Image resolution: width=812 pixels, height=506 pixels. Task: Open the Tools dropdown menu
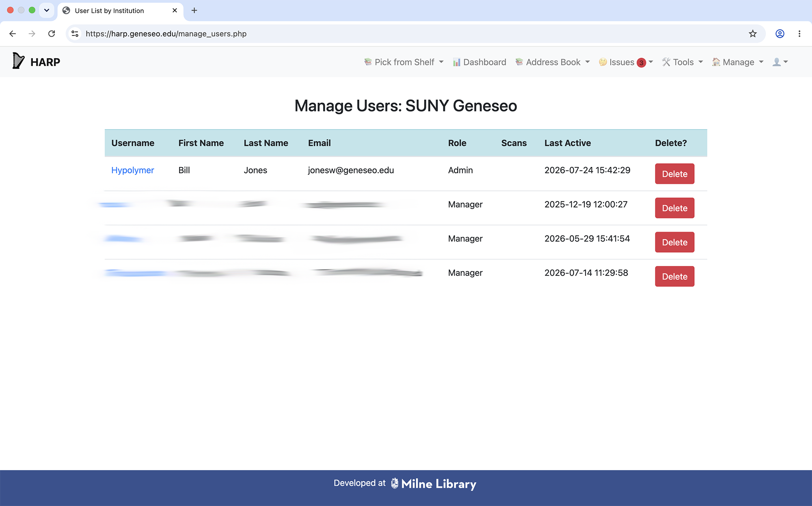coord(682,62)
